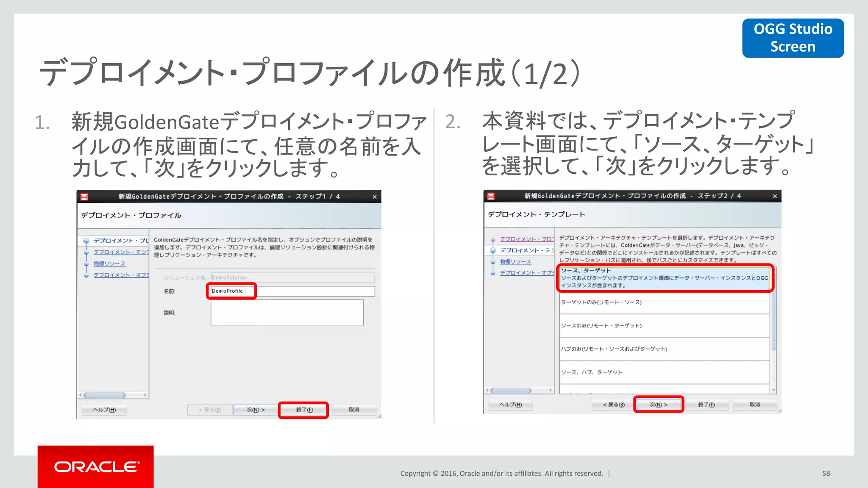Click the left arrow of Step 1 sidebar scrollbar
The width and height of the screenshot is (868, 488).
click(81, 395)
